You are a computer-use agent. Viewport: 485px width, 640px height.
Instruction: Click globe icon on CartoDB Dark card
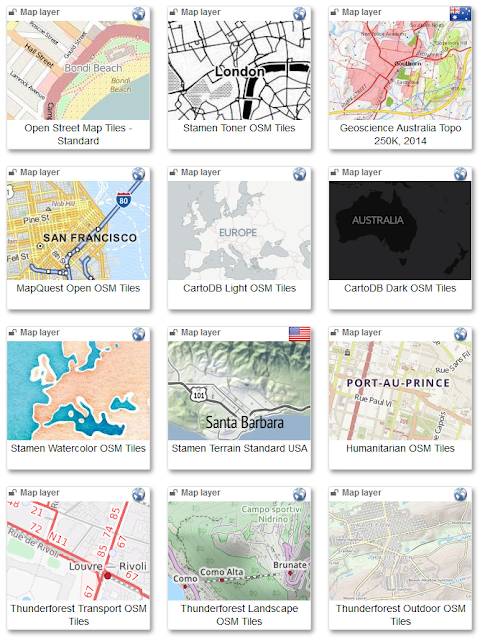[x=460, y=174]
